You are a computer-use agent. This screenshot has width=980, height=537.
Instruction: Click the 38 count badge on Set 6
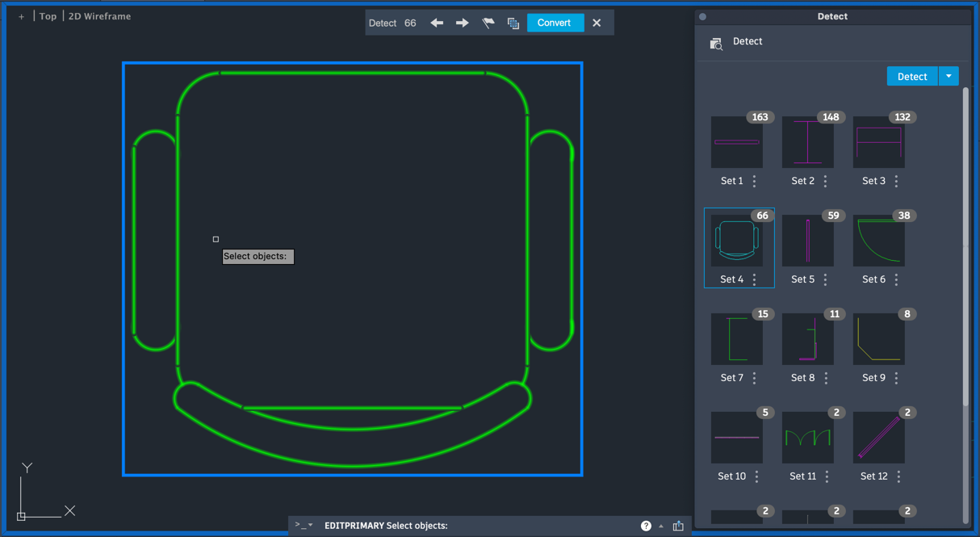(x=904, y=216)
